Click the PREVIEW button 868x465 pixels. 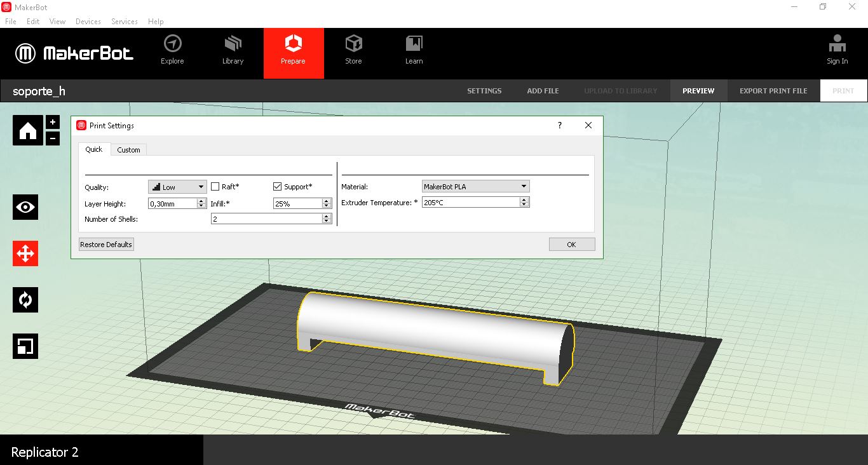tap(698, 91)
